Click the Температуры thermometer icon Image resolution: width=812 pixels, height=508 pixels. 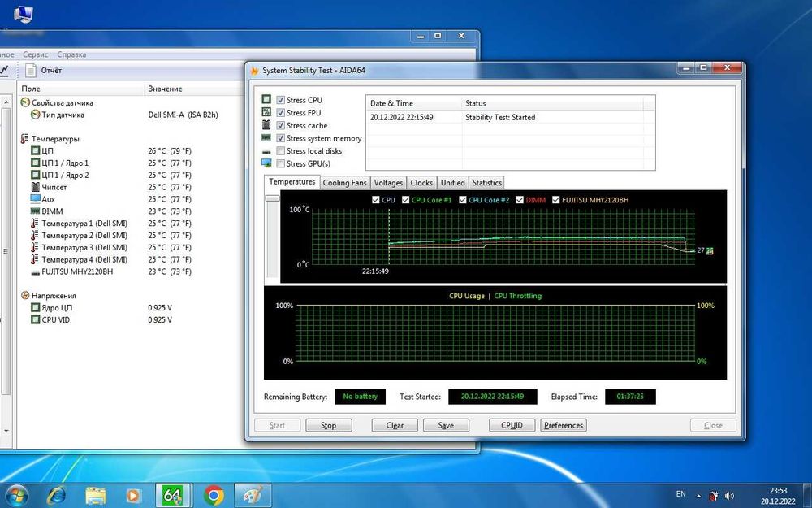pos(24,138)
